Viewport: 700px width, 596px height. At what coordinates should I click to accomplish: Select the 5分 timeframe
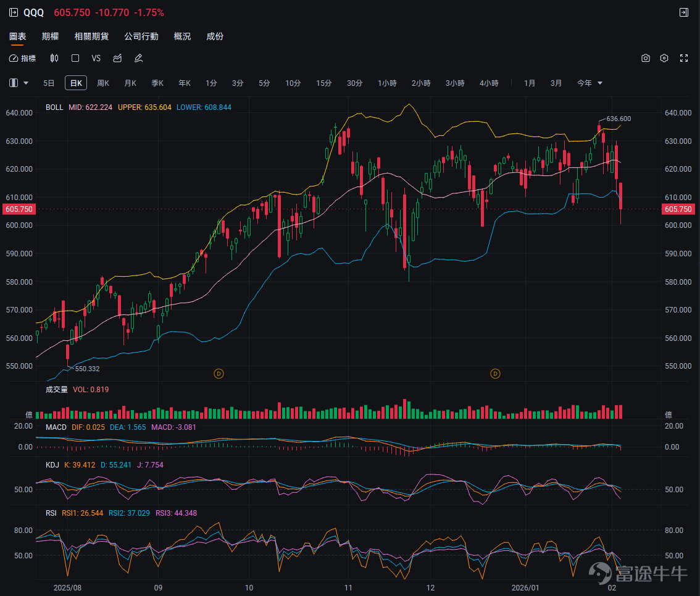265,83
